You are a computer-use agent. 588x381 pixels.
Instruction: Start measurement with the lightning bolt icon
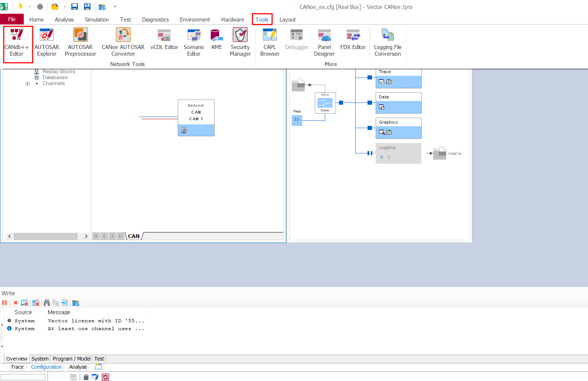tap(21, 6)
